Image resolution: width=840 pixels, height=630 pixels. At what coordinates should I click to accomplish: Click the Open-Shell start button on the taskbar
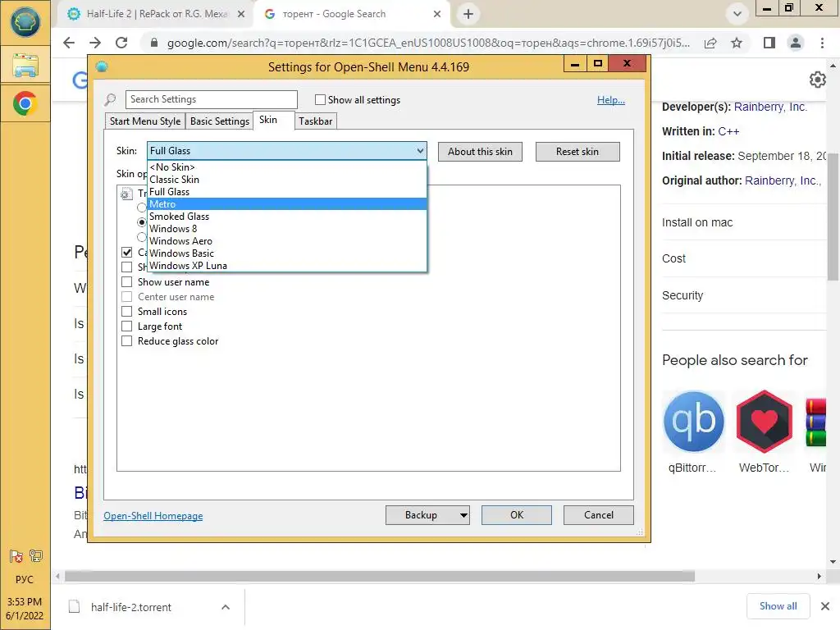(25, 22)
